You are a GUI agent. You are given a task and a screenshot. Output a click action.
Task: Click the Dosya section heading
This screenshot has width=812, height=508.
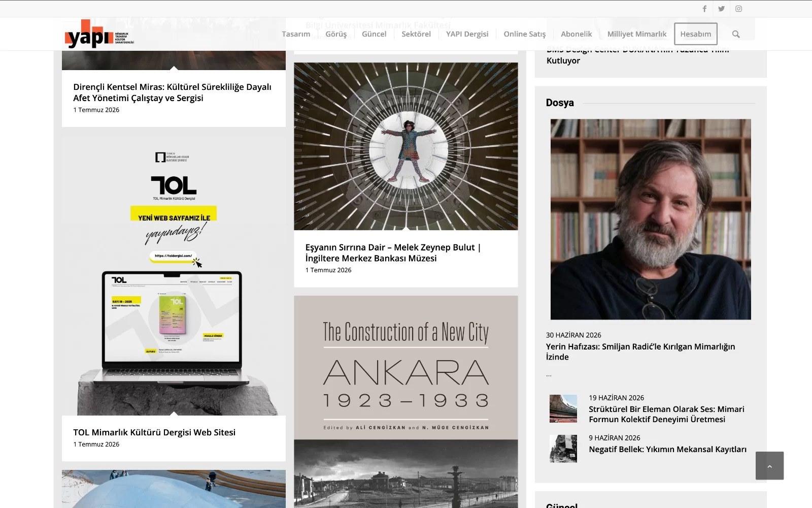[x=560, y=103]
